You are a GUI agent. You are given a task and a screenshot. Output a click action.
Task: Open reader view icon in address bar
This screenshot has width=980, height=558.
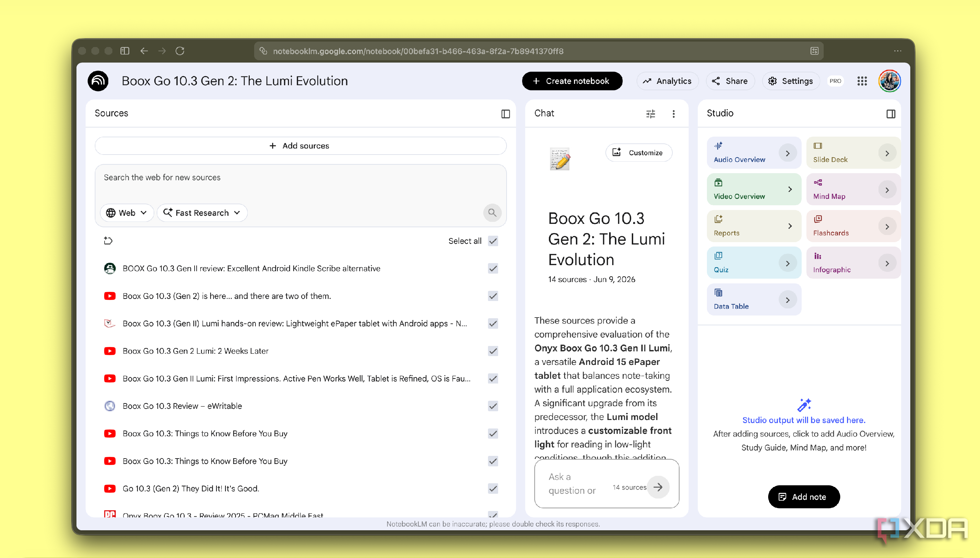(x=815, y=51)
